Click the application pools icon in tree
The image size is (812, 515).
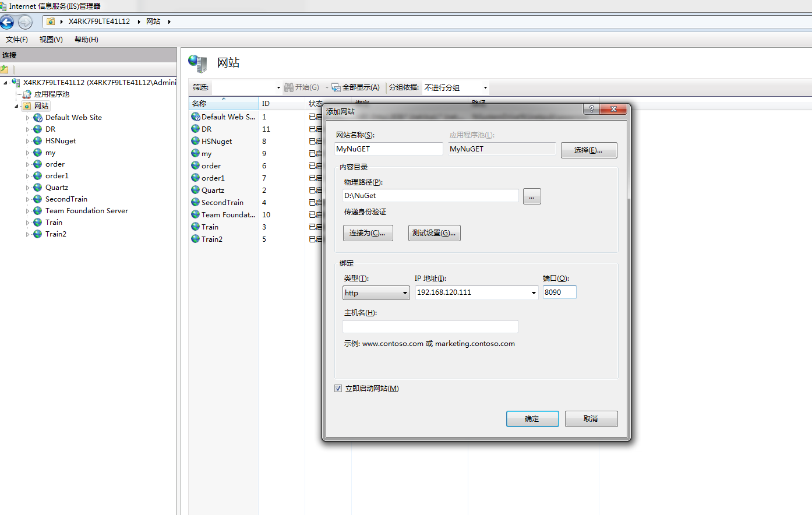[27, 94]
